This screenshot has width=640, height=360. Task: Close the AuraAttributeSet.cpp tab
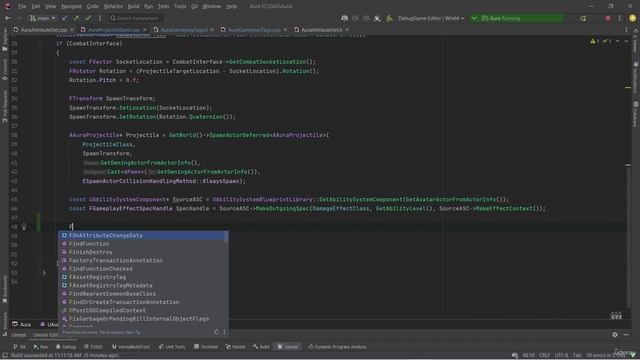click(72, 30)
